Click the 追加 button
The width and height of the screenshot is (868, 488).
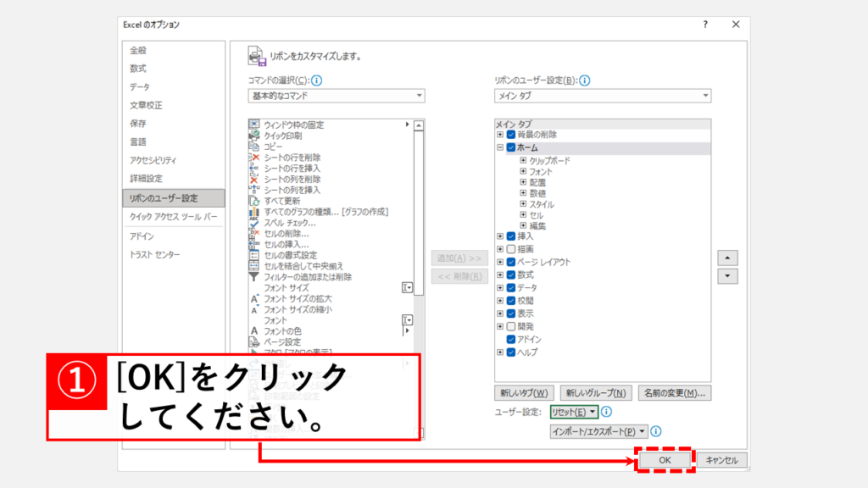tap(459, 258)
